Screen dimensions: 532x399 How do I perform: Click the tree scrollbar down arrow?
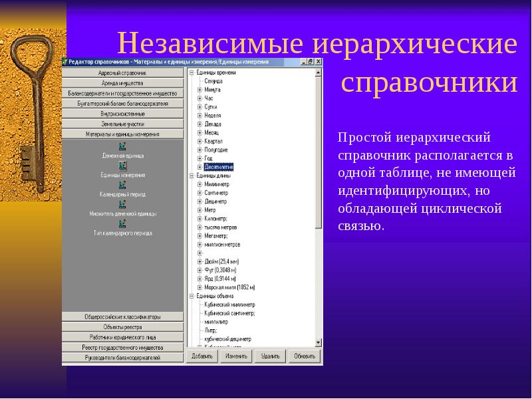[319, 344]
